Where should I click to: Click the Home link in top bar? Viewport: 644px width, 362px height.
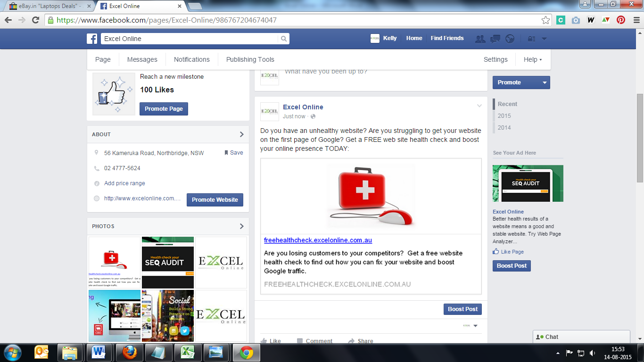(414, 39)
